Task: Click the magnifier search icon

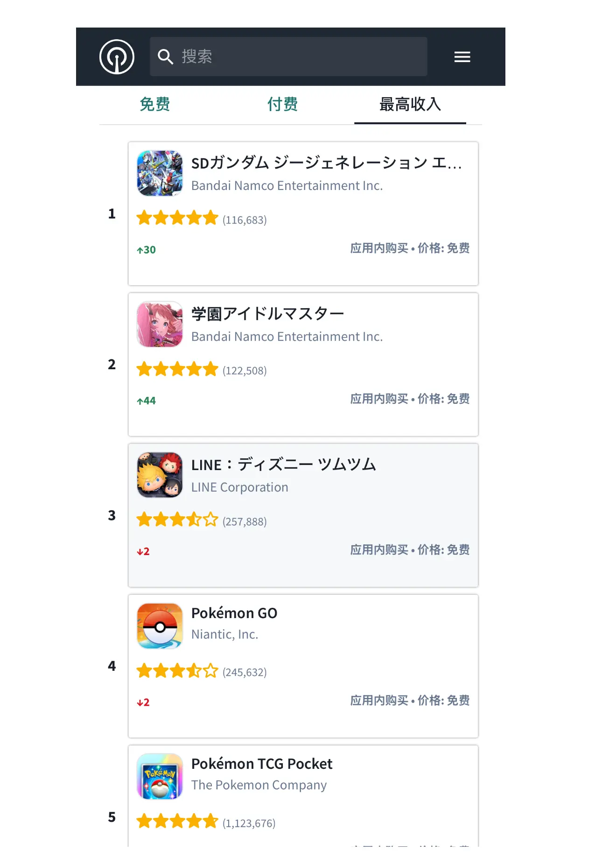Action: (x=165, y=57)
